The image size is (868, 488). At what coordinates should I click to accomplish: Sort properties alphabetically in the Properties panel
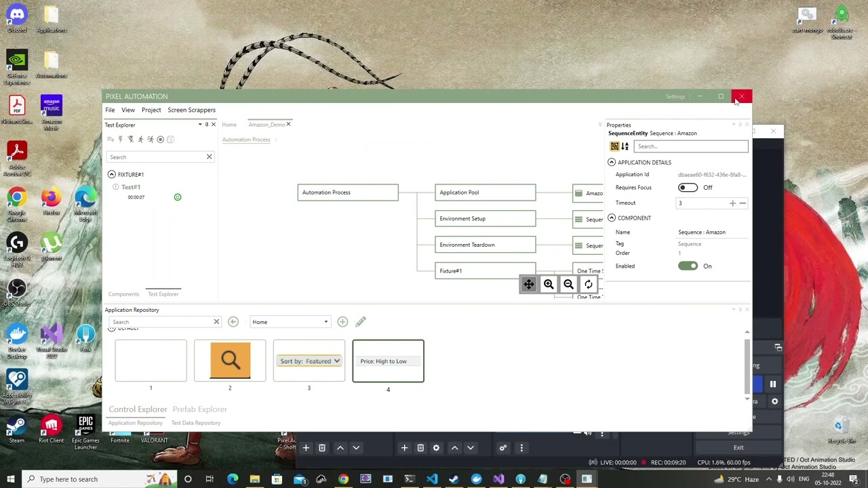click(x=625, y=146)
